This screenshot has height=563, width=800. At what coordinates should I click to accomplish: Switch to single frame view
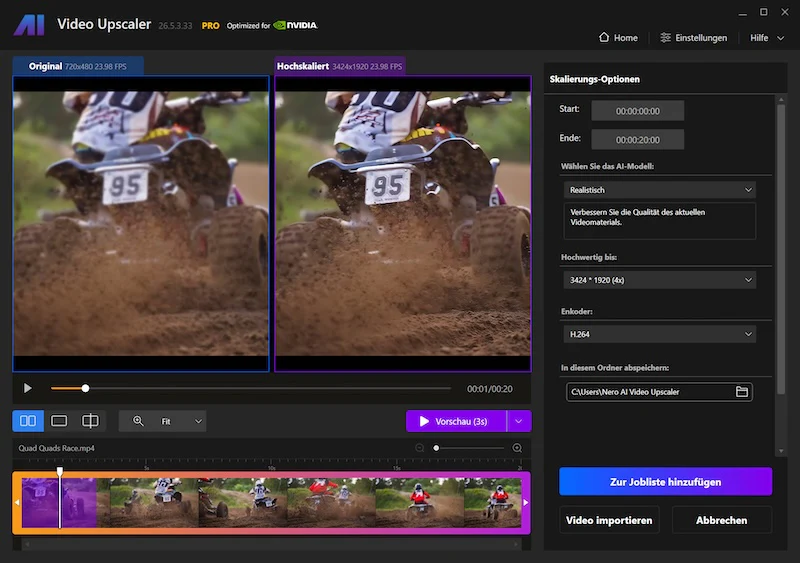pos(59,421)
